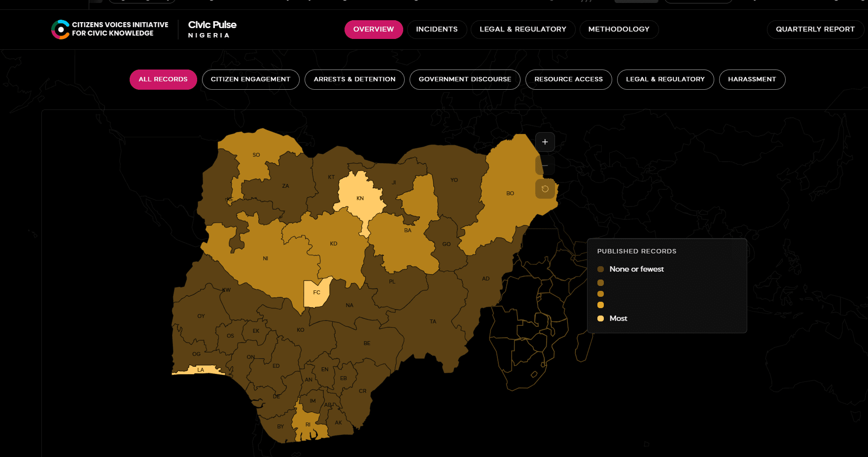Screen dimensions: 868x457
Task: Filter records by Harassment
Action: [x=752, y=79]
